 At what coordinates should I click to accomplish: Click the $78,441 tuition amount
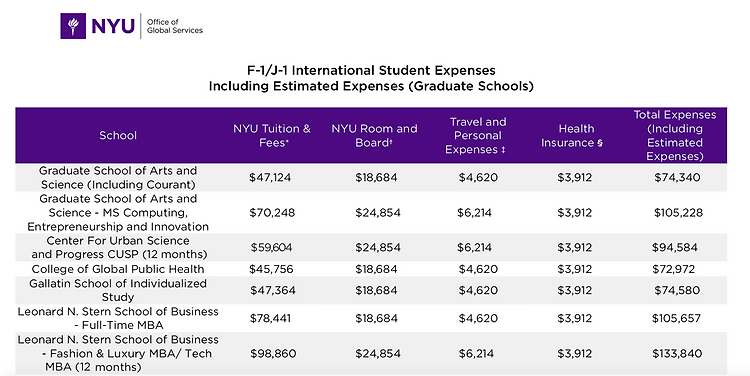click(x=270, y=318)
